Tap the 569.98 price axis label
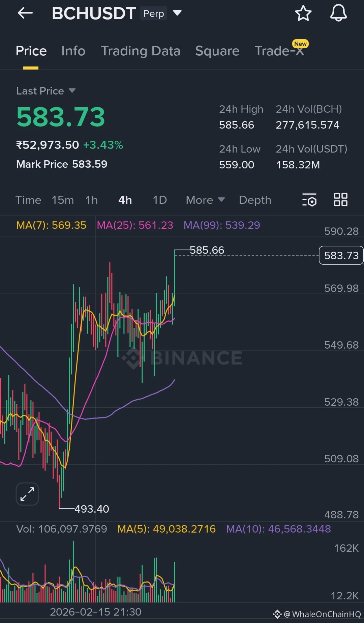Viewport: 364px width, 623px height. coord(341,288)
